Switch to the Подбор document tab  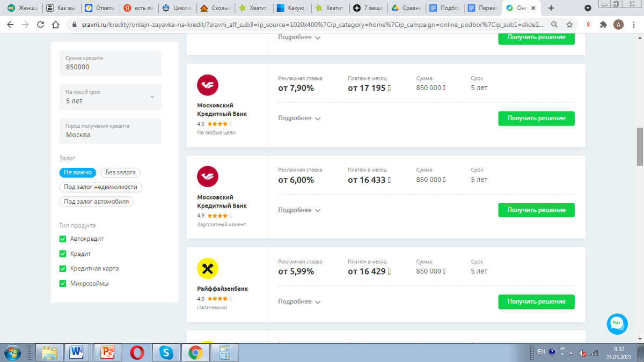[x=446, y=8]
